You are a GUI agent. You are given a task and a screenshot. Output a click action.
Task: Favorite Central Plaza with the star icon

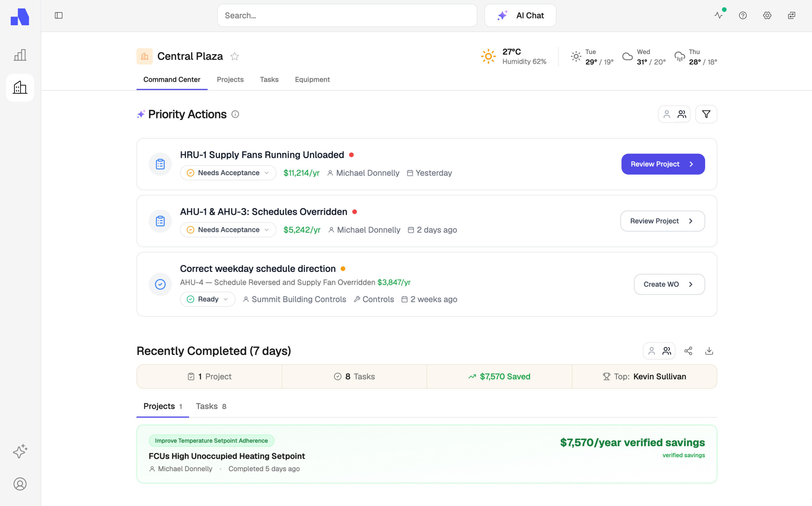pyautogui.click(x=234, y=56)
